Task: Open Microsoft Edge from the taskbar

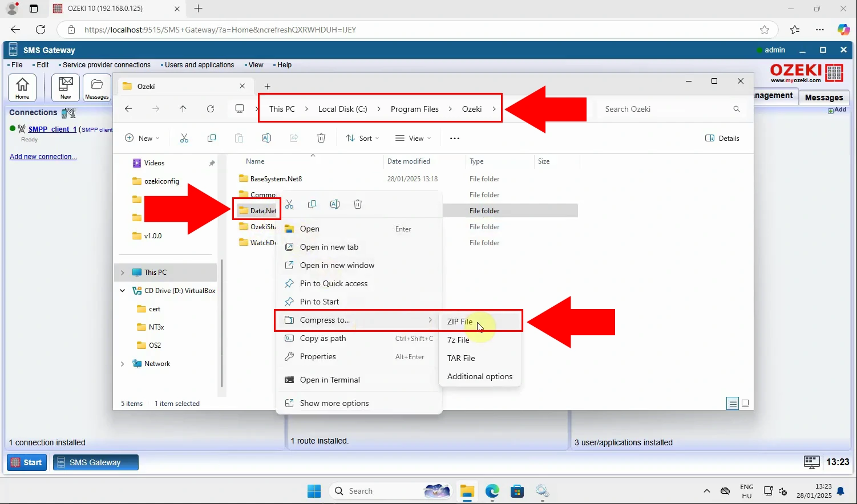Action: click(492, 491)
